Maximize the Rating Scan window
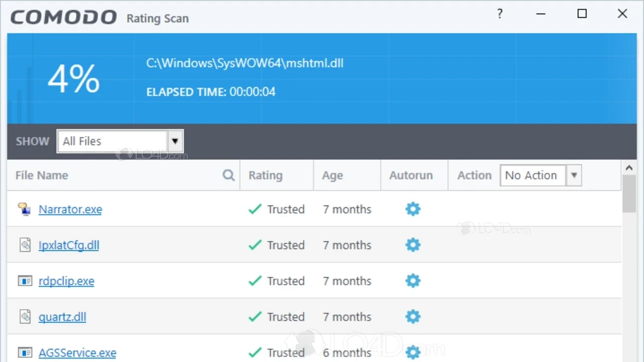644x362 pixels. tap(582, 14)
